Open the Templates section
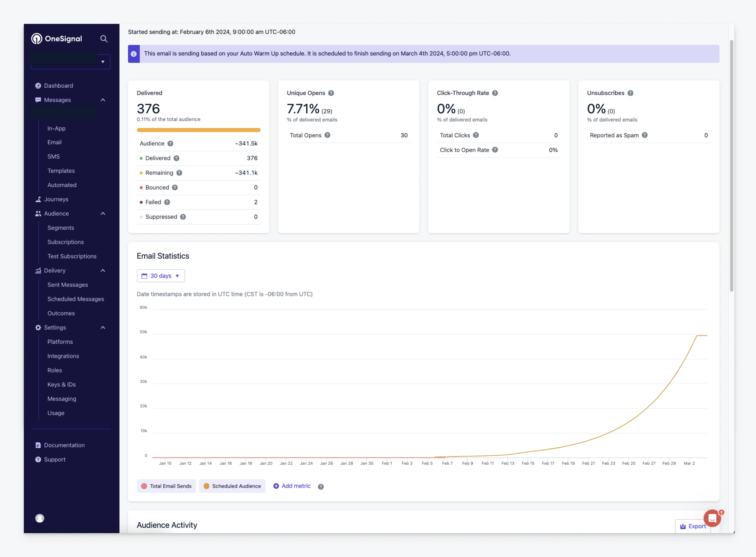The height and width of the screenshot is (557, 756). click(61, 171)
